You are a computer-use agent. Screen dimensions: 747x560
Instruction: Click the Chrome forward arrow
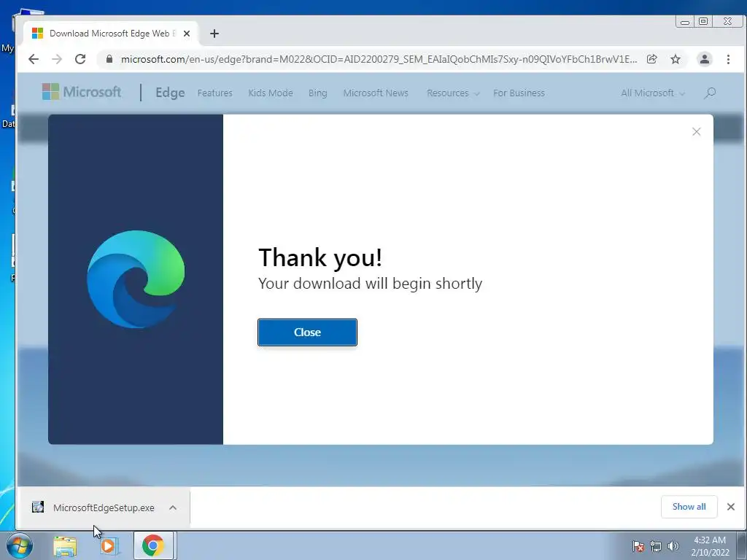click(x=57, y=59)
